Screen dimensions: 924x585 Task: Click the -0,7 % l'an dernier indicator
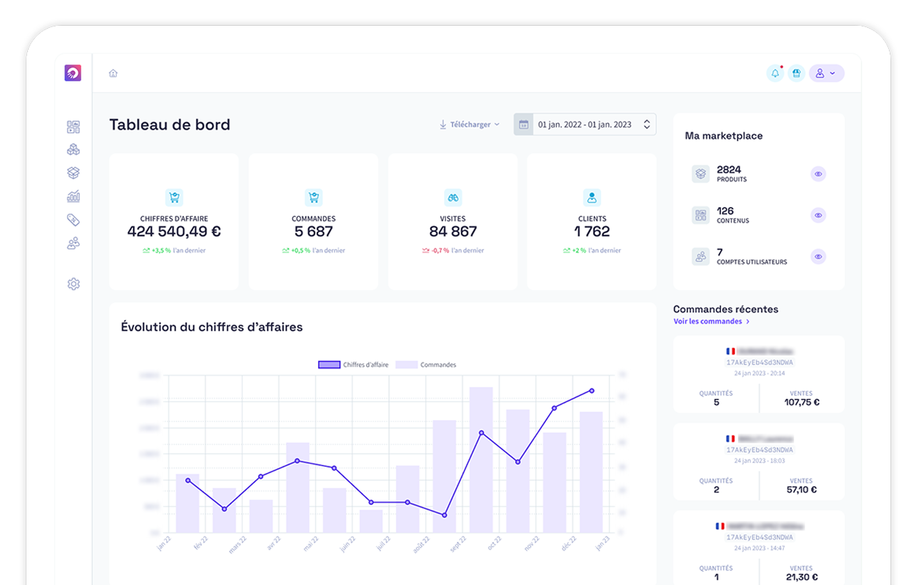453,250
